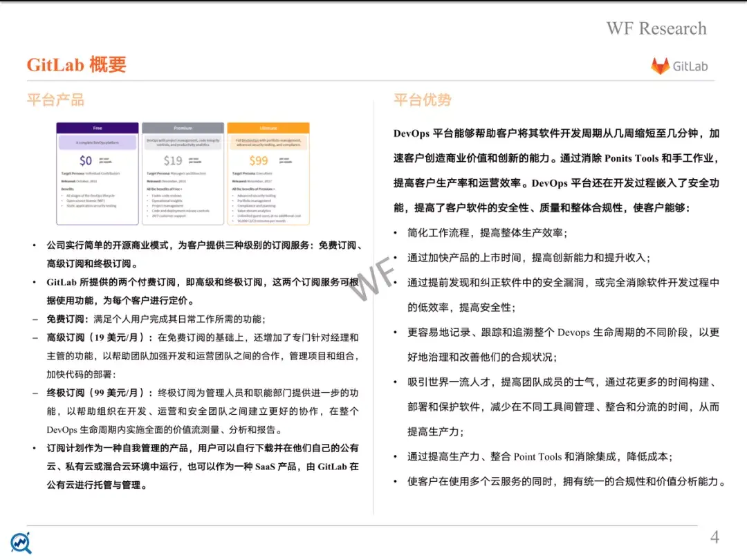Click the purple Free plan header banner
Viewport: 747px width, 560px height.
tap(98, 128)
